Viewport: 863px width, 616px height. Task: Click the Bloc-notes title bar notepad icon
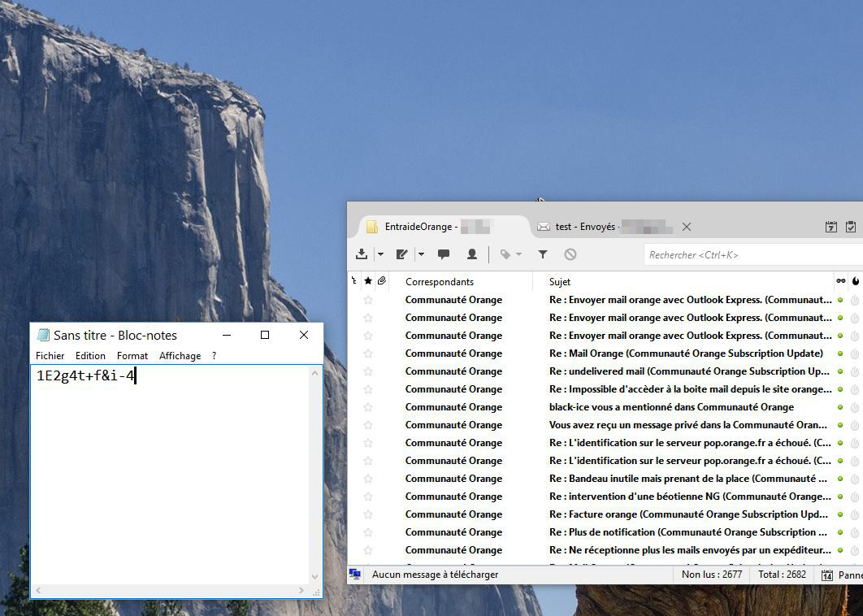[43, 335]
